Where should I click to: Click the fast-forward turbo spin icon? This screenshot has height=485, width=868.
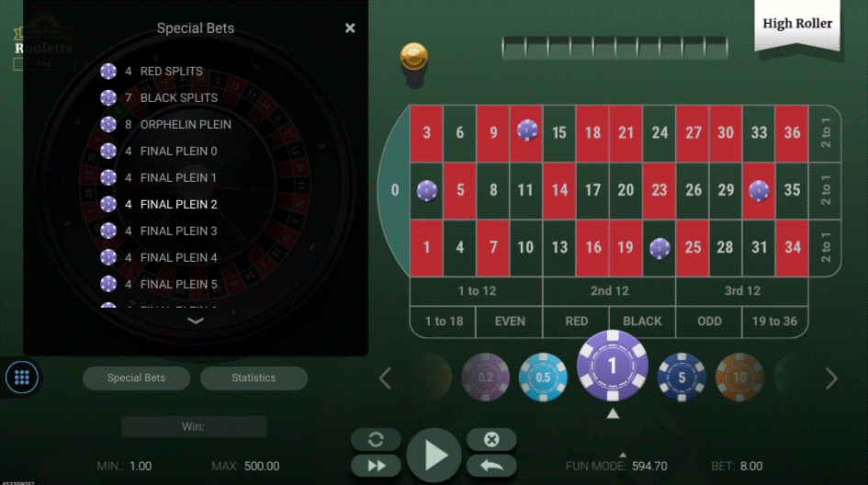coord(377,466)
